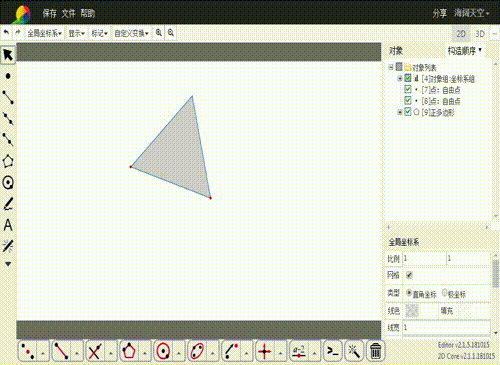Select the bottom ellipse conic tool
Viewport: 500px width, 365px height.
pos(197,351)
